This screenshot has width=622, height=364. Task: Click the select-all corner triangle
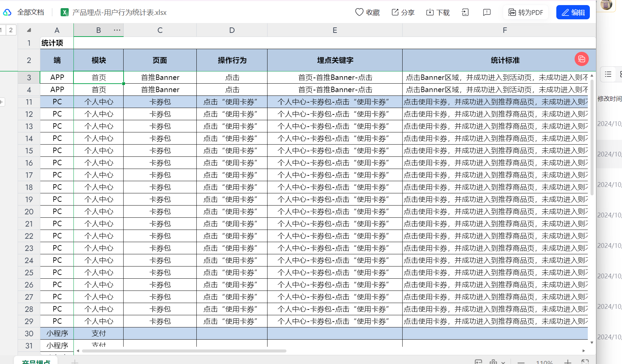coord(29,30)
